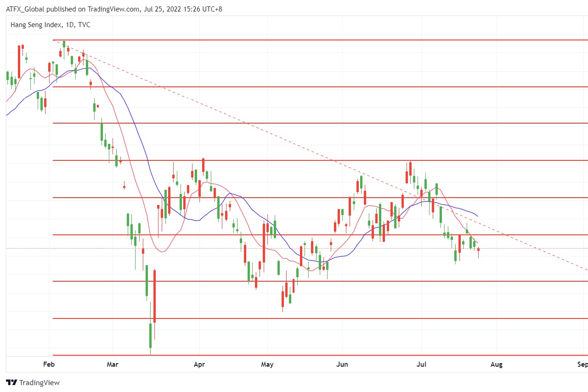Viewport: 588px width, 392px height.
Task: Click the Aug time axis label
Action: point(497,364)
